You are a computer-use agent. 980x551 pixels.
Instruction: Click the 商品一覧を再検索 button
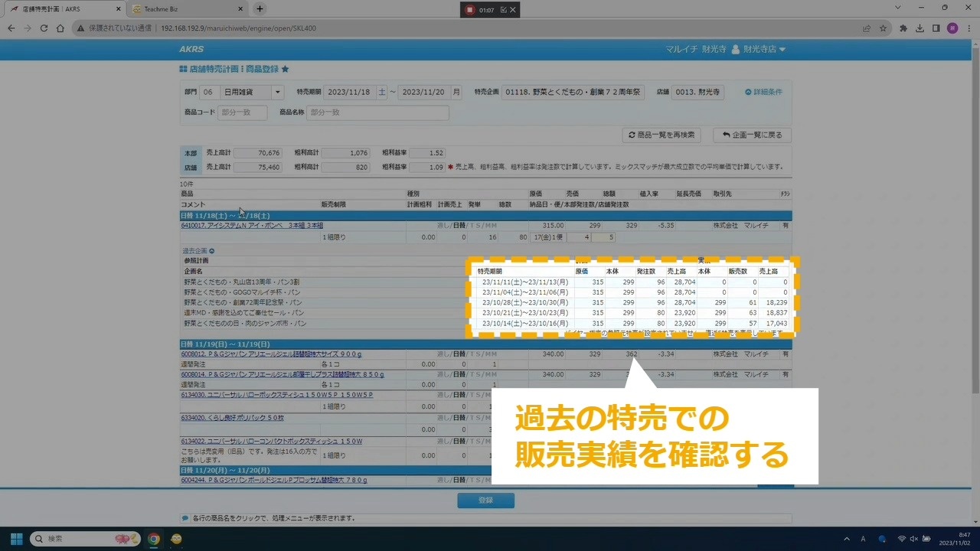[661, 135]
